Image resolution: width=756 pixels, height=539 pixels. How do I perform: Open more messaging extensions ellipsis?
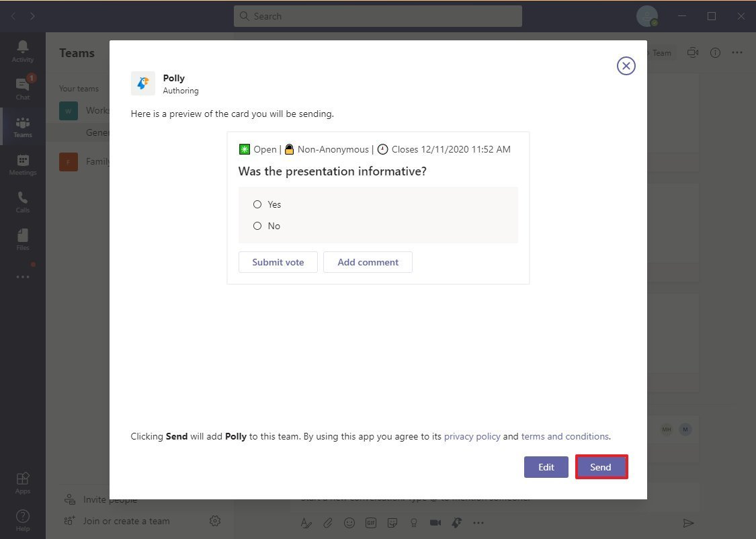click(478, 523)
